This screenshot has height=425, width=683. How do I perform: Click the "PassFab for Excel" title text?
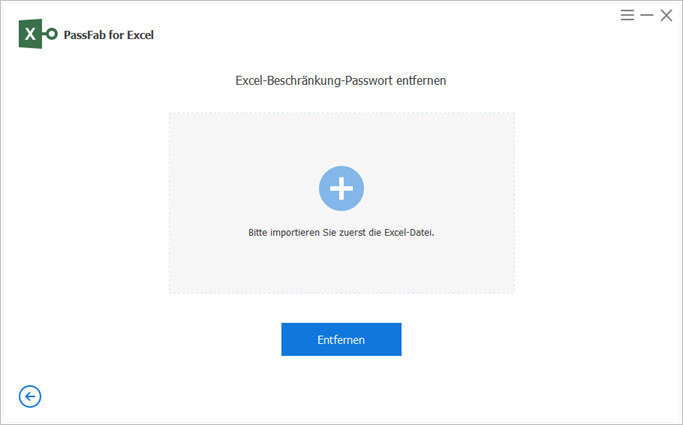pyautogui.click(x=108, y=35)
